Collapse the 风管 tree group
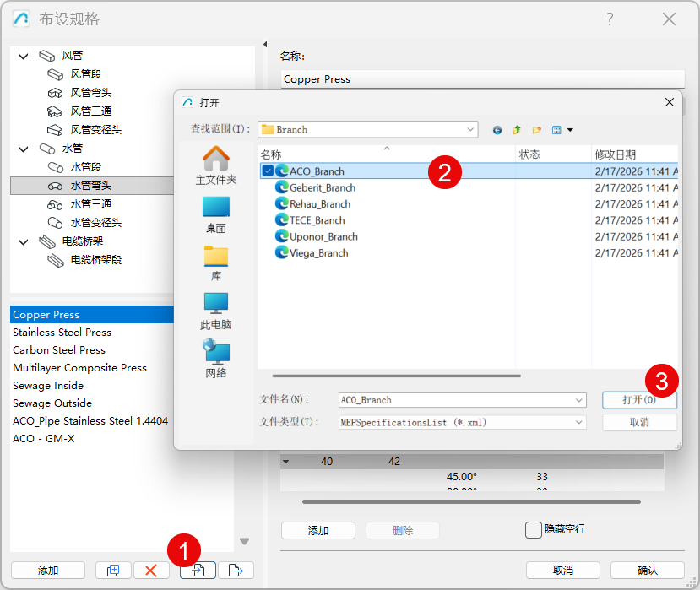Viewport: 700px width, 590px height. coord(23,57)
